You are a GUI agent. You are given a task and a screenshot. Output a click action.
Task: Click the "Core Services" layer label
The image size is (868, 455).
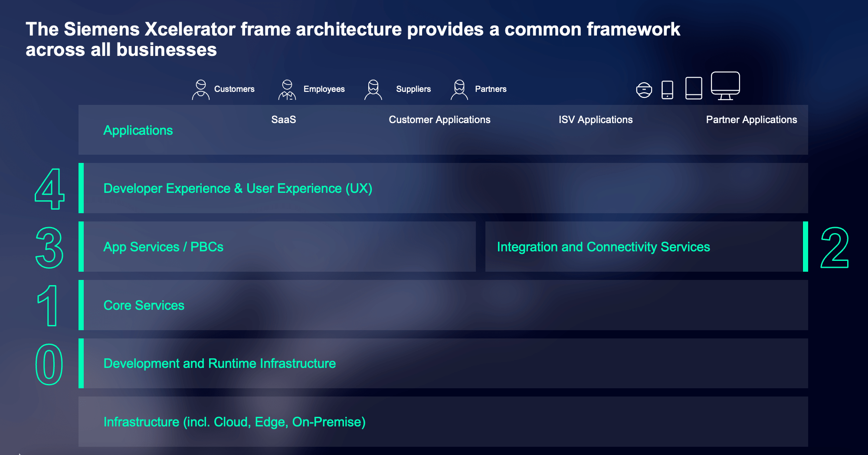(144, 305)
